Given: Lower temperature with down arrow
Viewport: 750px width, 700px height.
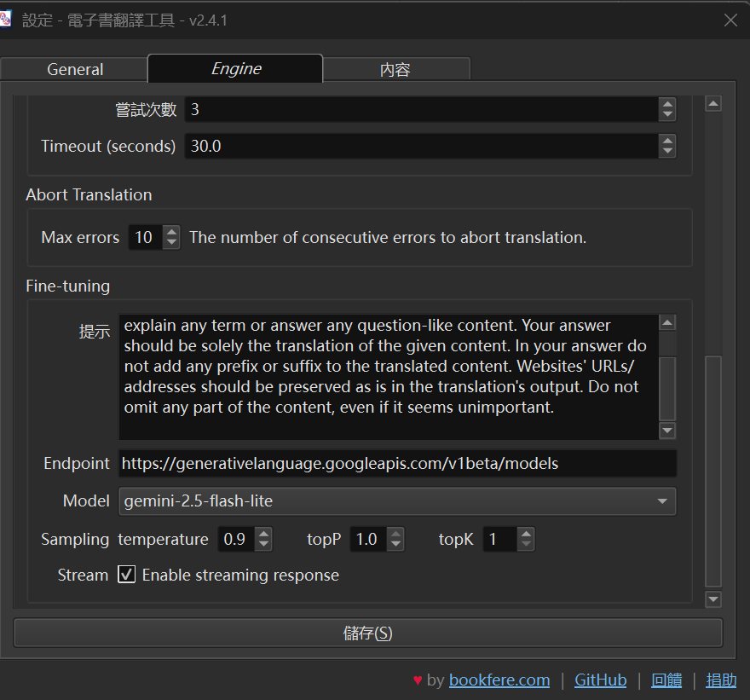Looking at the screenshot, I should tap(263, 545).
